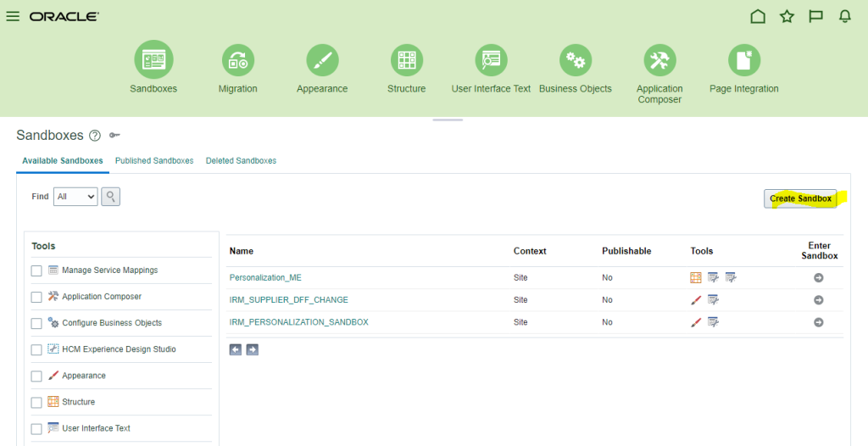868x446 pixels.
Task: Enable the Appearance tool checkbox
Action: click(36, 376)
